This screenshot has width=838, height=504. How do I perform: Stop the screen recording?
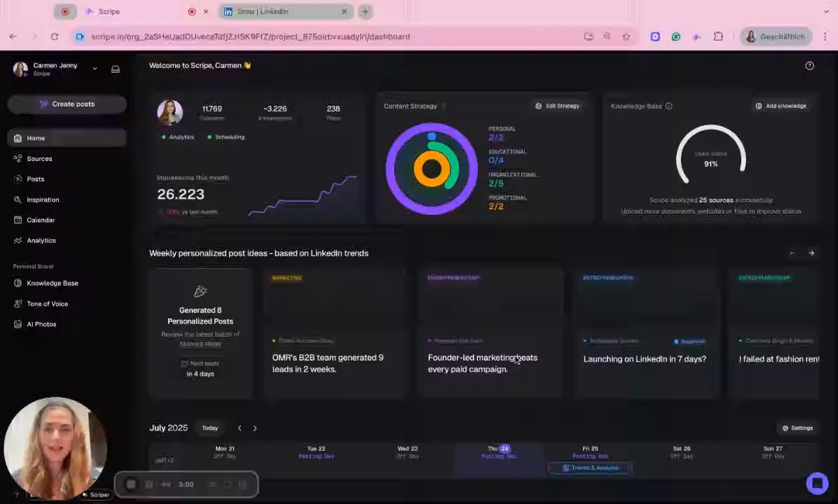131,484
